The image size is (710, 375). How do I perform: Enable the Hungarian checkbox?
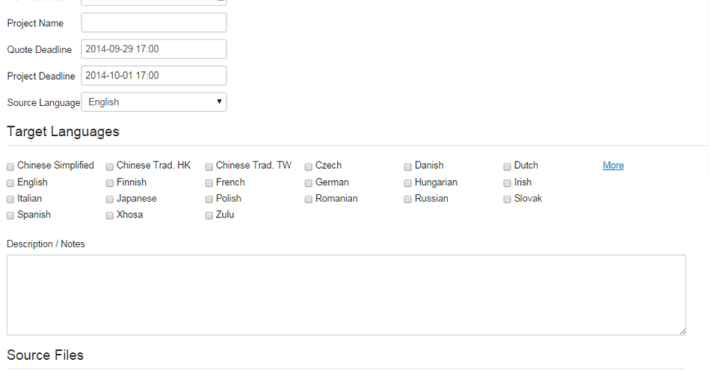pyautogui.click(x=408, y=183)
